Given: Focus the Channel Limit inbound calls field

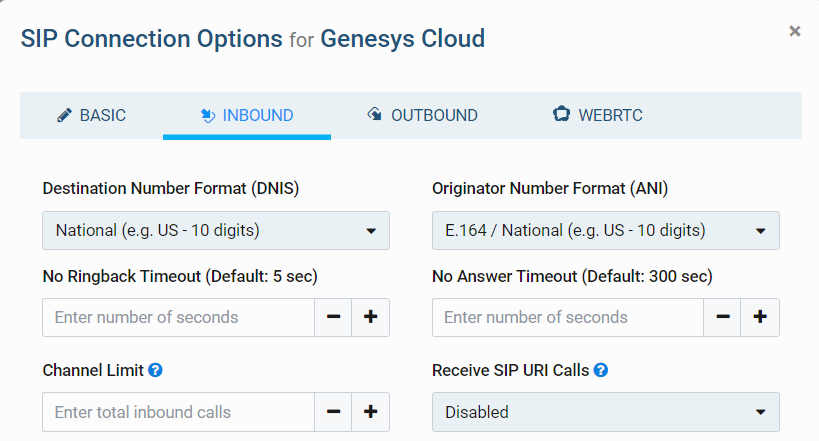Looking at the screenshot, I should (179, 412).
